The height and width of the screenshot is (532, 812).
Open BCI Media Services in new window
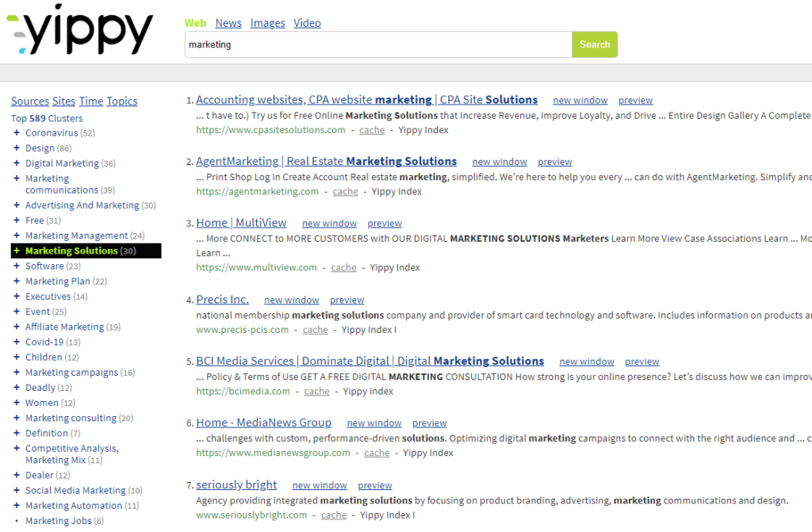point(587,362)
